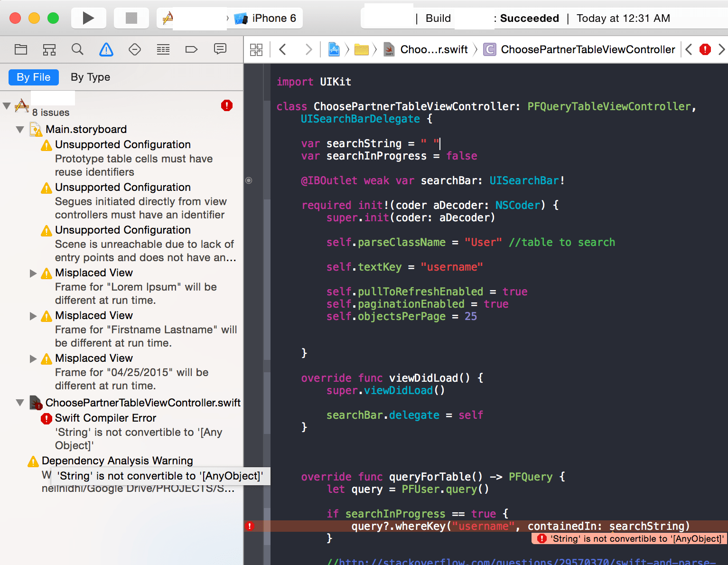Open the Project navigator folder icon

click(21, 49)
